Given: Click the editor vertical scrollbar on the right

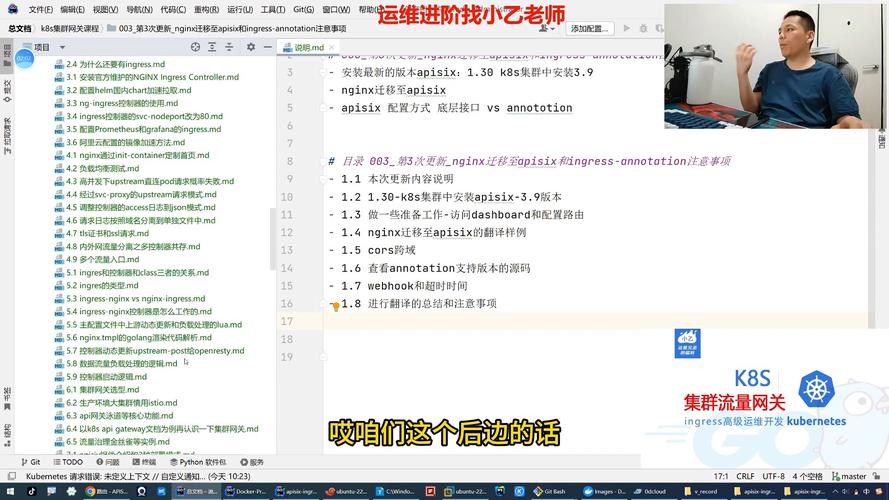Looking at the screenshot, I should click(871, 227).
